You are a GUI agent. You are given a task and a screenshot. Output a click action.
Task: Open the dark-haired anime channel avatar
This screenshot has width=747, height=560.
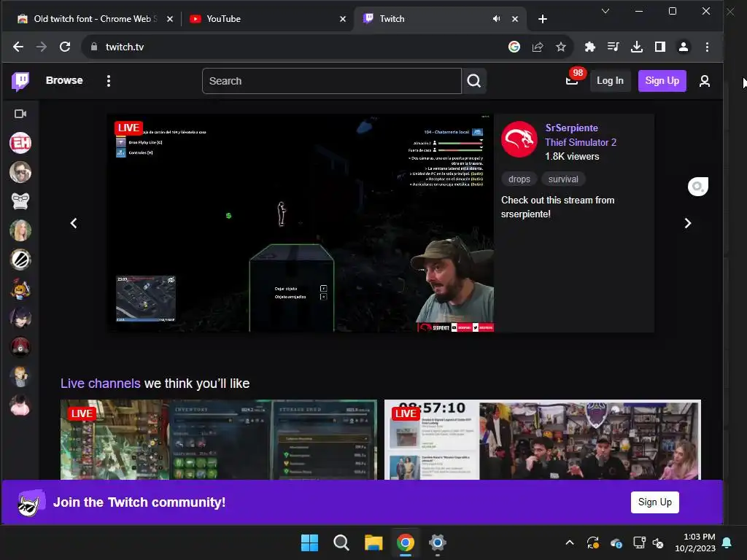point(20,318)
